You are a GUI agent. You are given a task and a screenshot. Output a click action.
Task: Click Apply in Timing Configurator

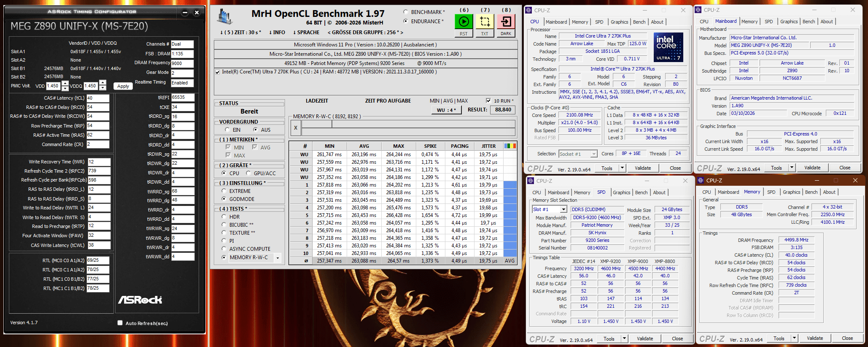point(123,86)
